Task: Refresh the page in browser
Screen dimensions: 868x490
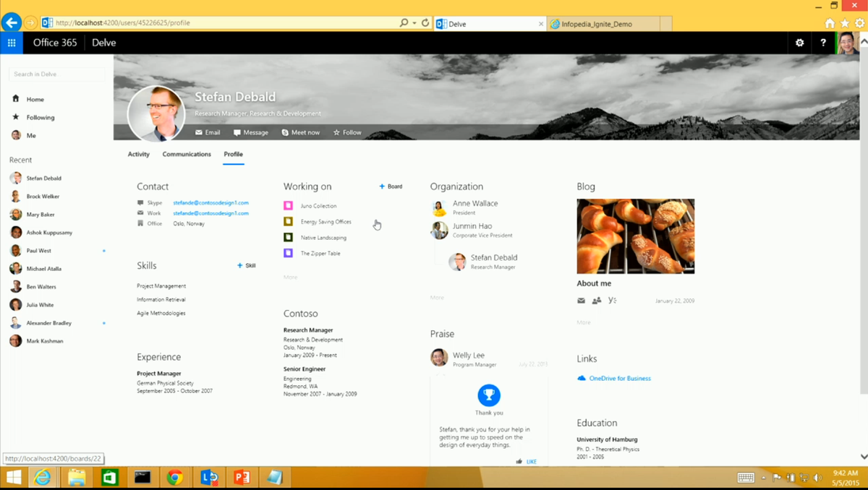Action: (425, 23)
